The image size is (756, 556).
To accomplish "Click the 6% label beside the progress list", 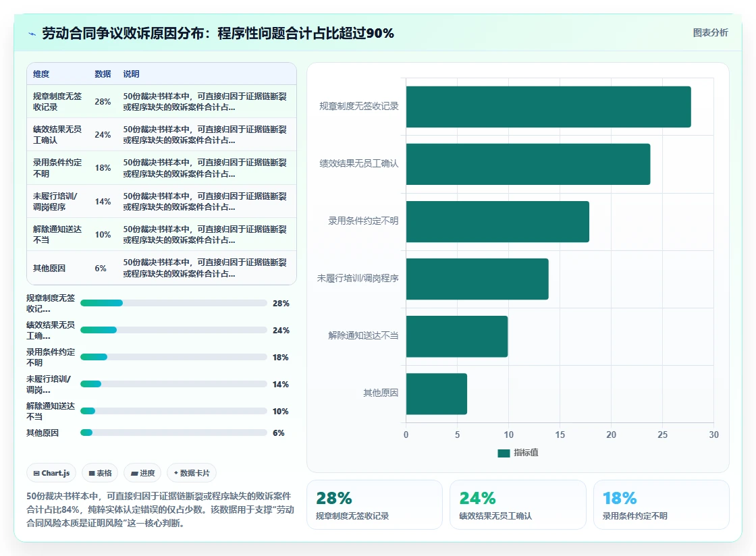I will [279, 433].
